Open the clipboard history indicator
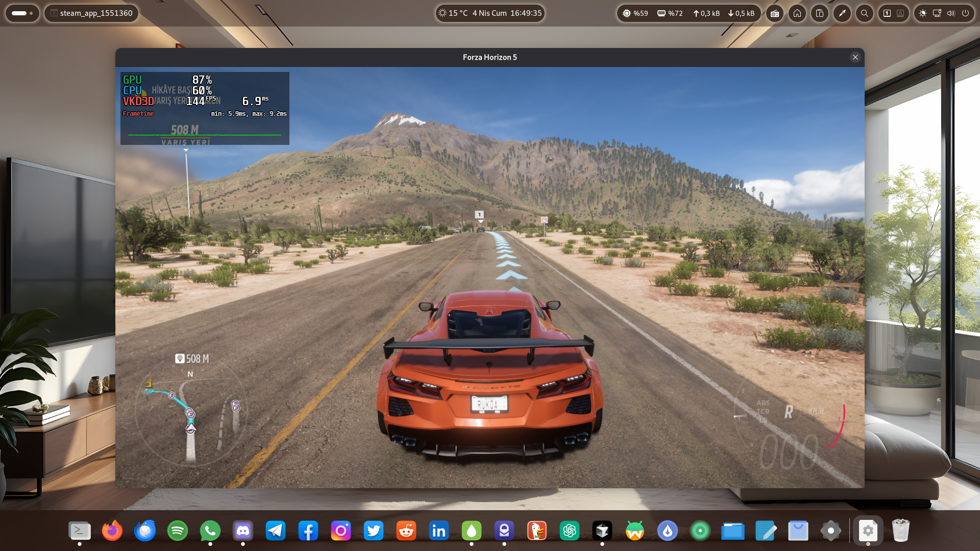This screenshot has width=980, height=551. (820, 13)
